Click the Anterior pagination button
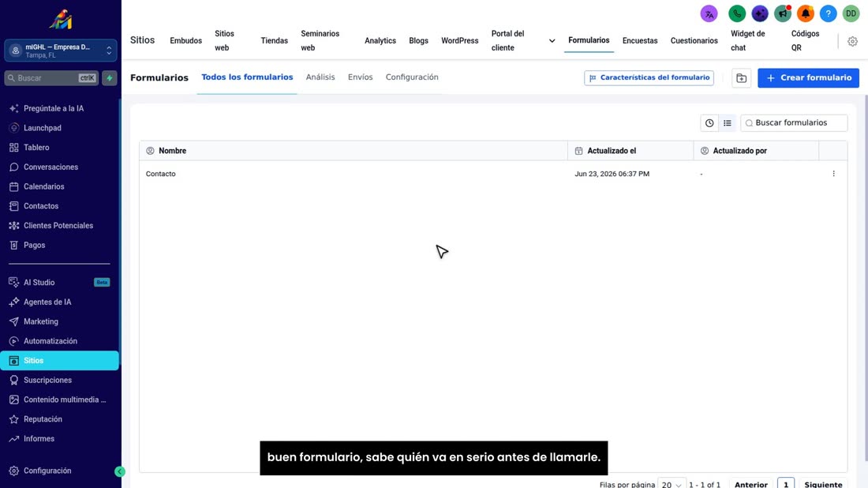Screen dimensions: 868x488 [x=751, y=484]
